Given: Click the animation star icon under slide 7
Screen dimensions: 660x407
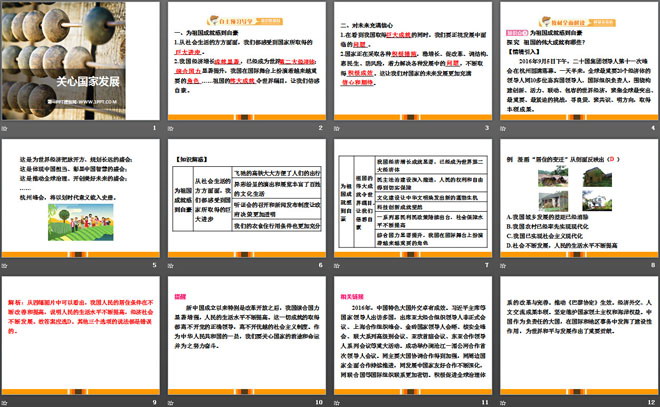Looking at the screenshot, I should pos(337,266).
